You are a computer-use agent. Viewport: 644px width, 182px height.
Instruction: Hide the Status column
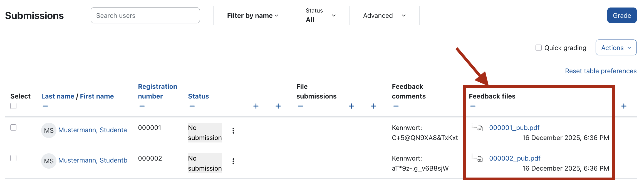(x=192, y=106)
